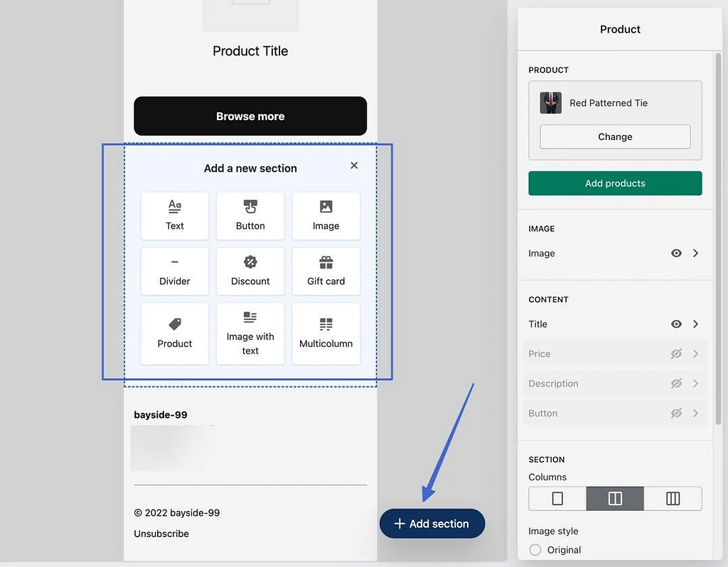Click Red Patterned Tie thumbnail
Image resolution: width=728 pixels, height=567 pixels.
[551, 103]
